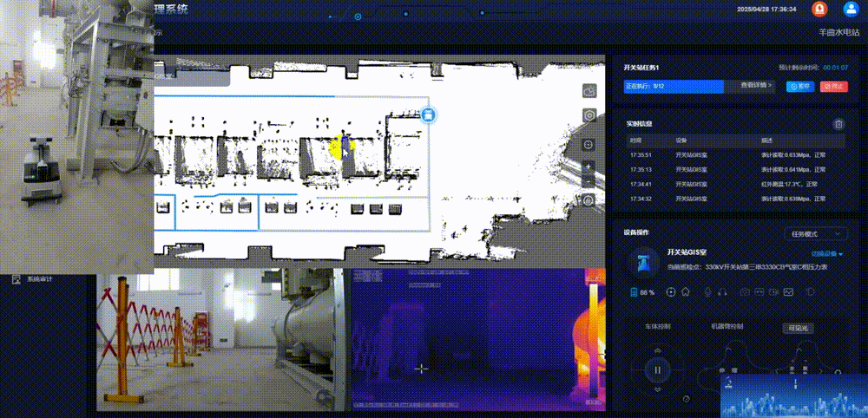Switch to the 可见光 tab

(x=796, y=328)
